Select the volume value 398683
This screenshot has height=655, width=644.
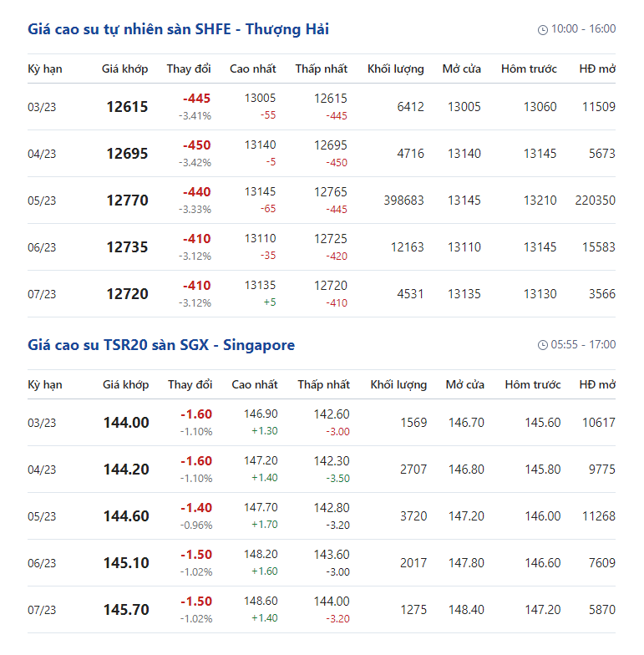click(403, 201)
